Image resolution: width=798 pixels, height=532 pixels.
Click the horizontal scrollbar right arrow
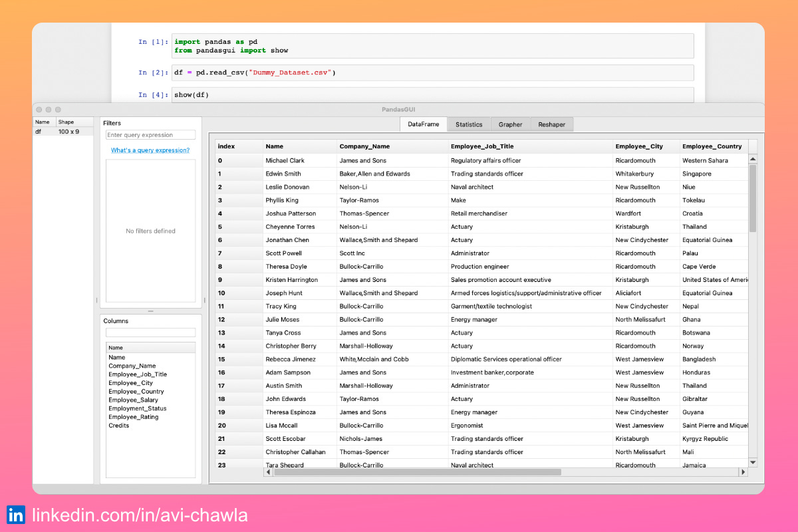744,471
